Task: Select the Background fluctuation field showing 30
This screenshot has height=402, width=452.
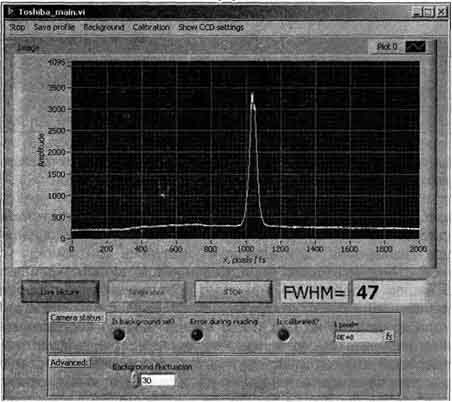Action: (158, 380)
